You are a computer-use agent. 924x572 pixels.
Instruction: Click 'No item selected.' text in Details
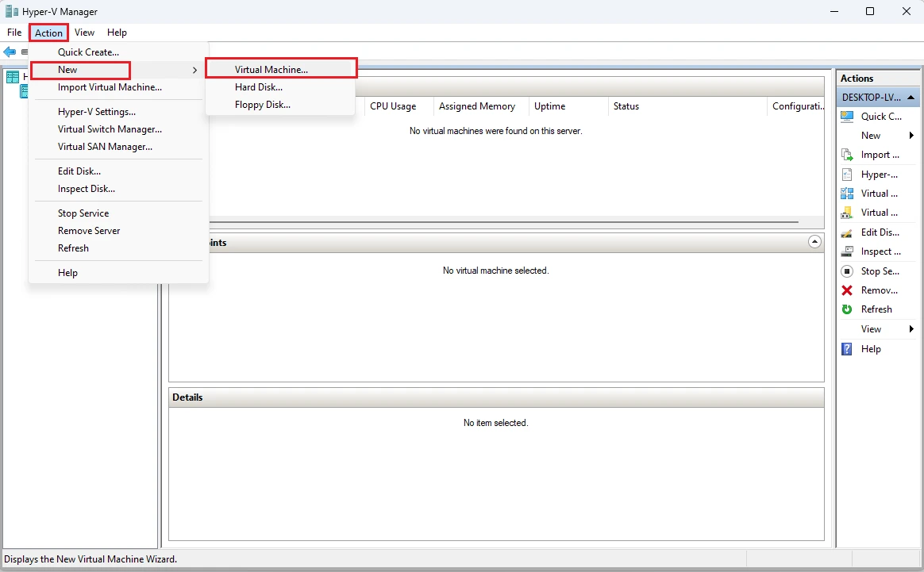495,423
